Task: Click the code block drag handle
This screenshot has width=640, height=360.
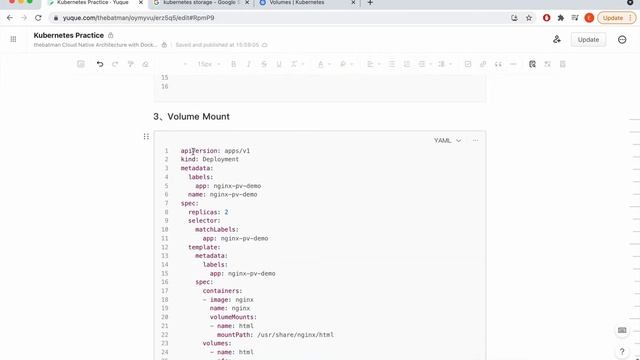Action: 146,136
